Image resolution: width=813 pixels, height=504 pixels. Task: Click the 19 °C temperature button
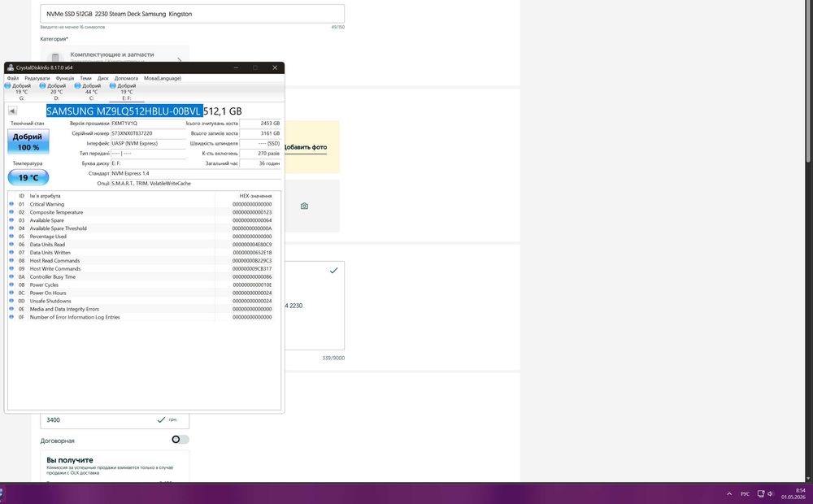tap(28, 177)
